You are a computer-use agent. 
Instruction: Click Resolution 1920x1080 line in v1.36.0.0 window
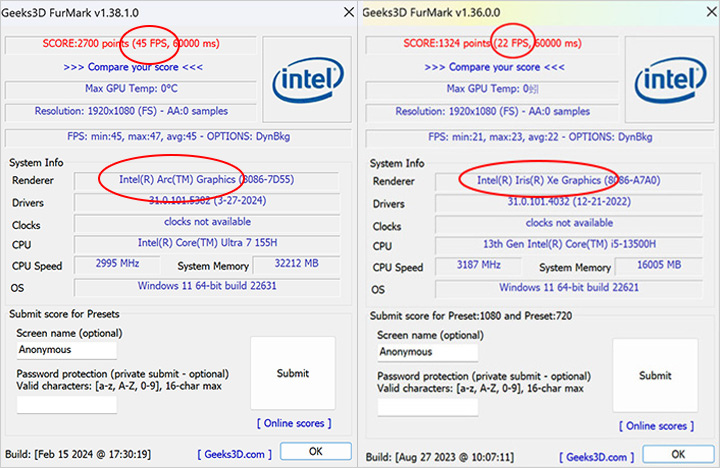492,112
